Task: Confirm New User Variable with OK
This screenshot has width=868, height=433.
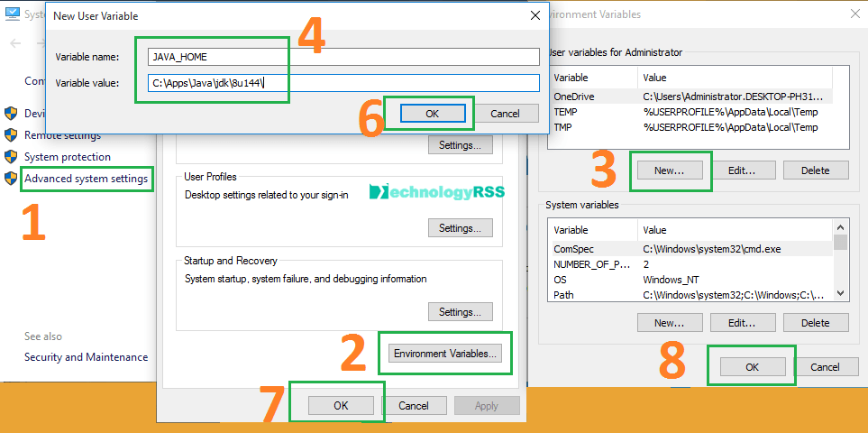Action: [x=432, y=114]
